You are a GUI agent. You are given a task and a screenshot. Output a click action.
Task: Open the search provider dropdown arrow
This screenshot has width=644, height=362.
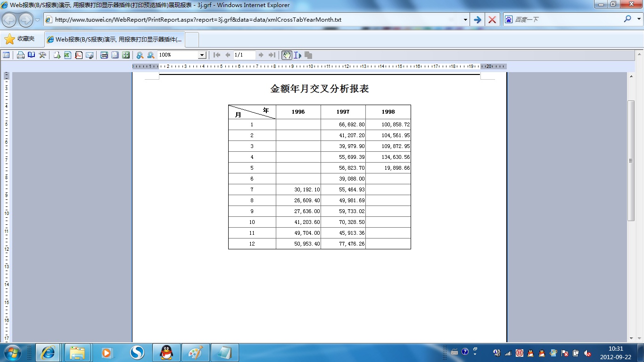(639, 20)
